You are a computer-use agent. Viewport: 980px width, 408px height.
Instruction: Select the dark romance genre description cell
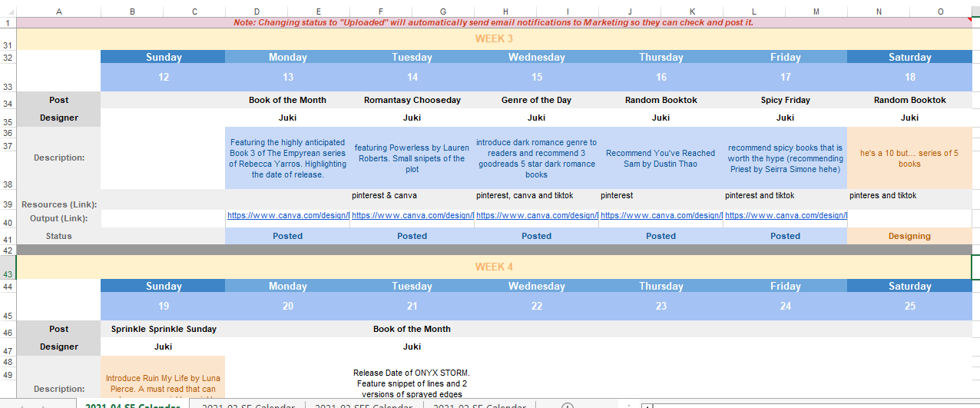pos(537,158)
